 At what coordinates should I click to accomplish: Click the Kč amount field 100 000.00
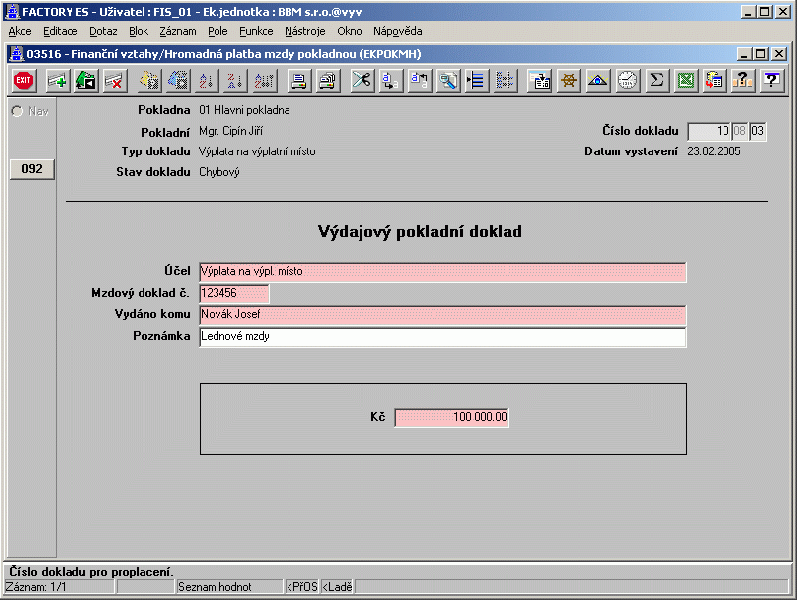pyautogui.click(x=451, y=417)
